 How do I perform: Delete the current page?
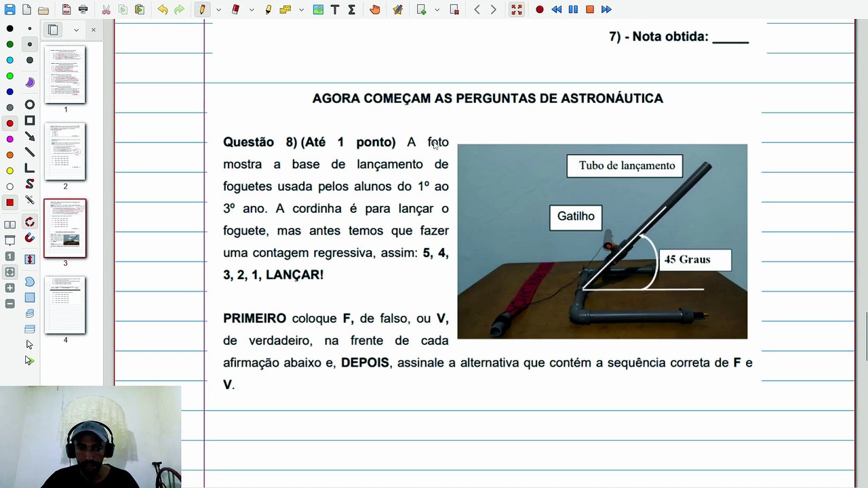(454, 9)
